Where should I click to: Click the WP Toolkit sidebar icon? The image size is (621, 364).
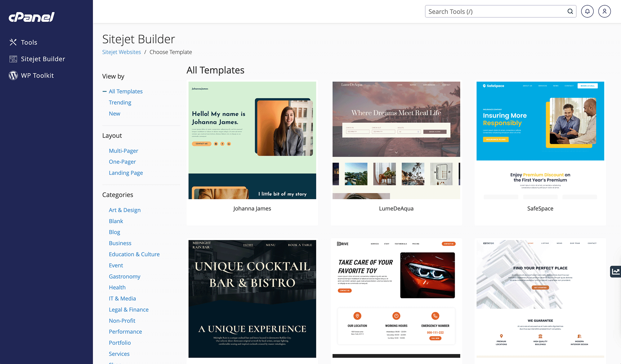[x=13, y=75]
